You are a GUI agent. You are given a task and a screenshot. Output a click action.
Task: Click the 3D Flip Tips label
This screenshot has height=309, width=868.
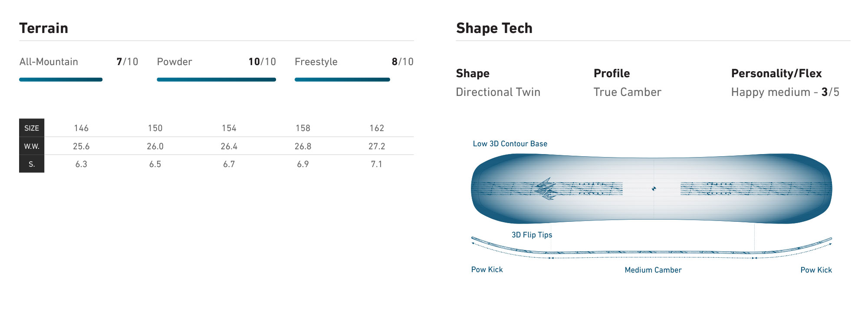[532, 235]
